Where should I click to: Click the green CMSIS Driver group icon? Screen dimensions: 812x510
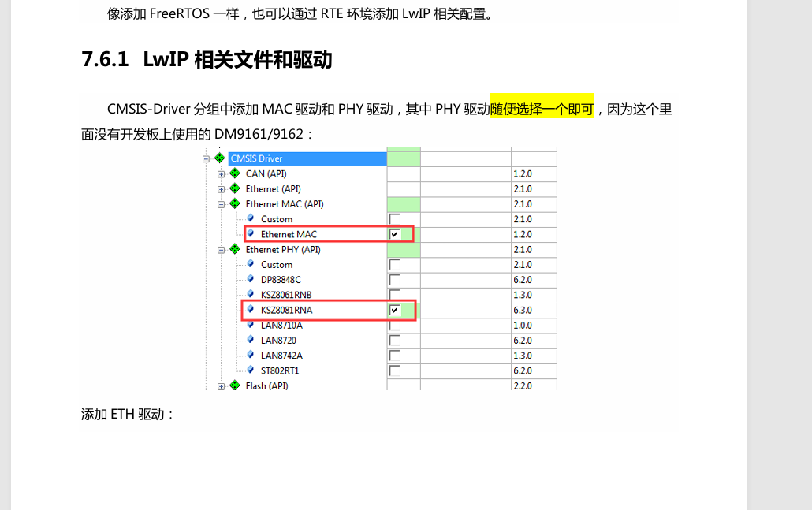(220, 158)
